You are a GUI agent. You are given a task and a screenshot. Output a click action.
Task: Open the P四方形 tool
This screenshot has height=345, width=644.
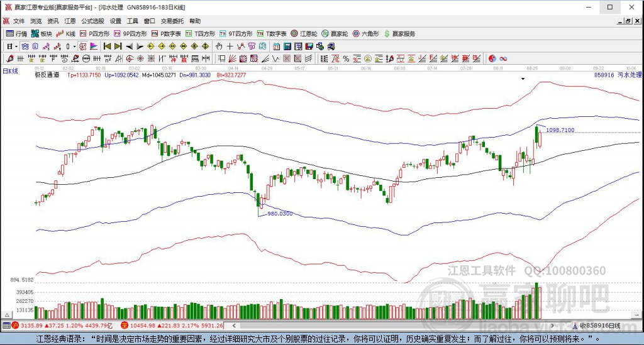[x=94, y=34]
